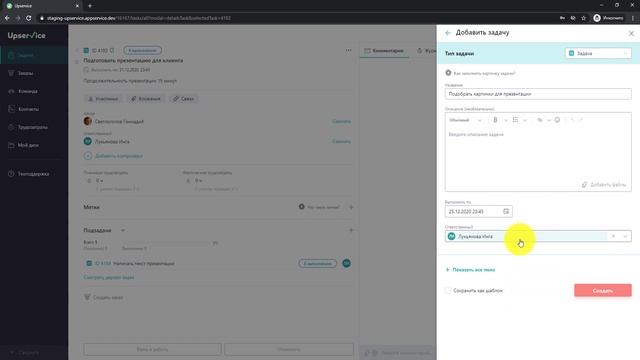The image size is (640, 360).
Task: Open Мой диск in the sidebar
Action: (34, 145)
